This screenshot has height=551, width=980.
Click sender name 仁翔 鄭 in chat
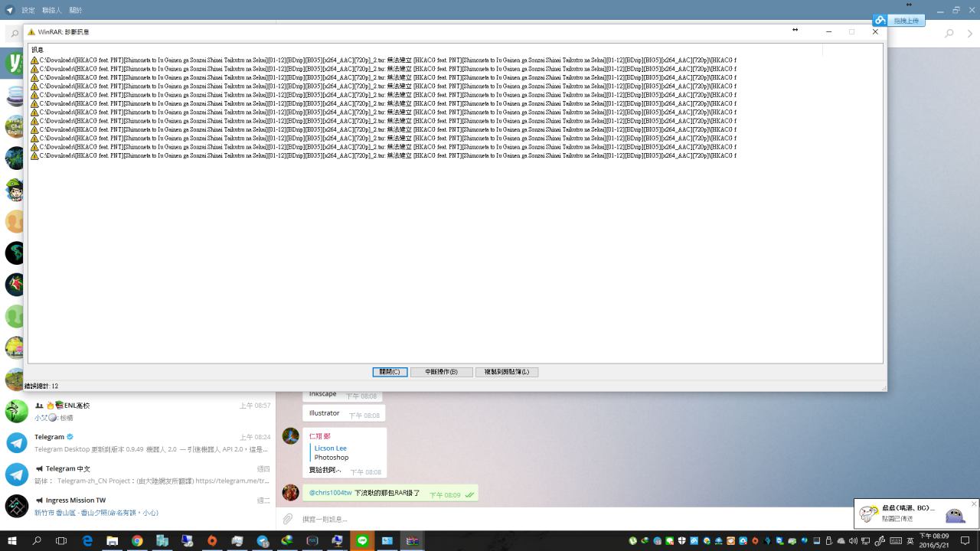320,435
